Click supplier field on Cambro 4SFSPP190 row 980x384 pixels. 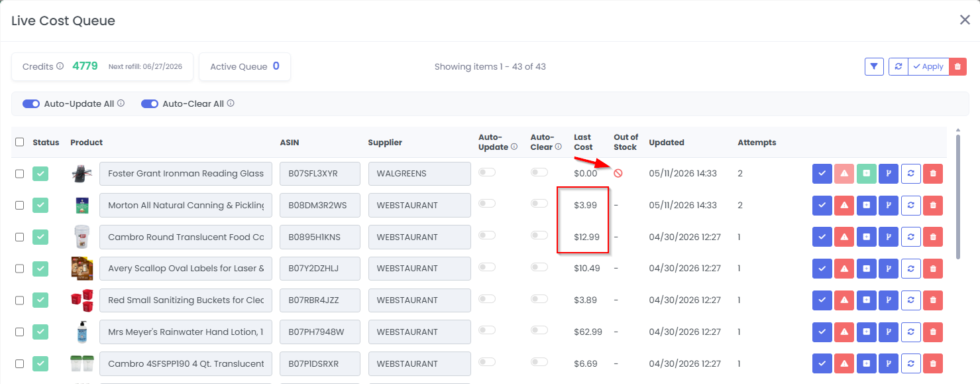[419, 363]
